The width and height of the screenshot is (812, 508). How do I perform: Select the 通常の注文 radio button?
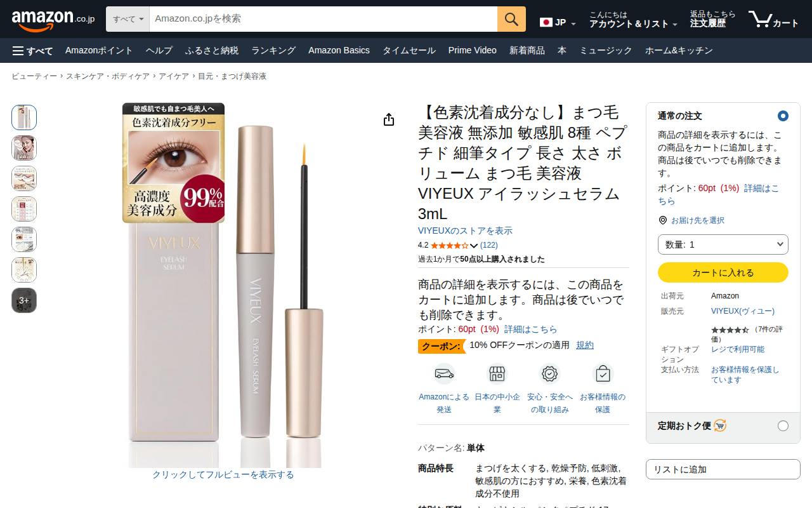click(783, 116)
